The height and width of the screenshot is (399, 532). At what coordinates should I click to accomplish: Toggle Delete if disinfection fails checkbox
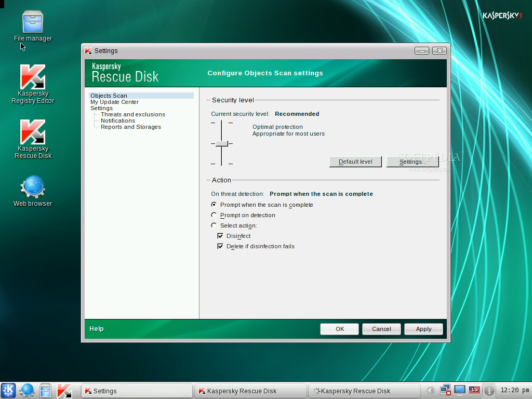[220, 246]
